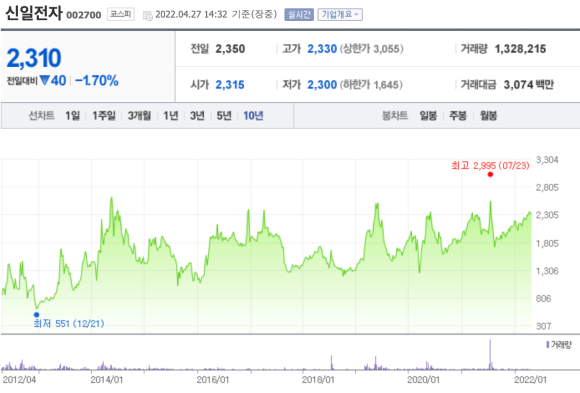Click the 2020/01 axis label
The height and width of the screenshot is (393, 580).
(x=424, y=380)
